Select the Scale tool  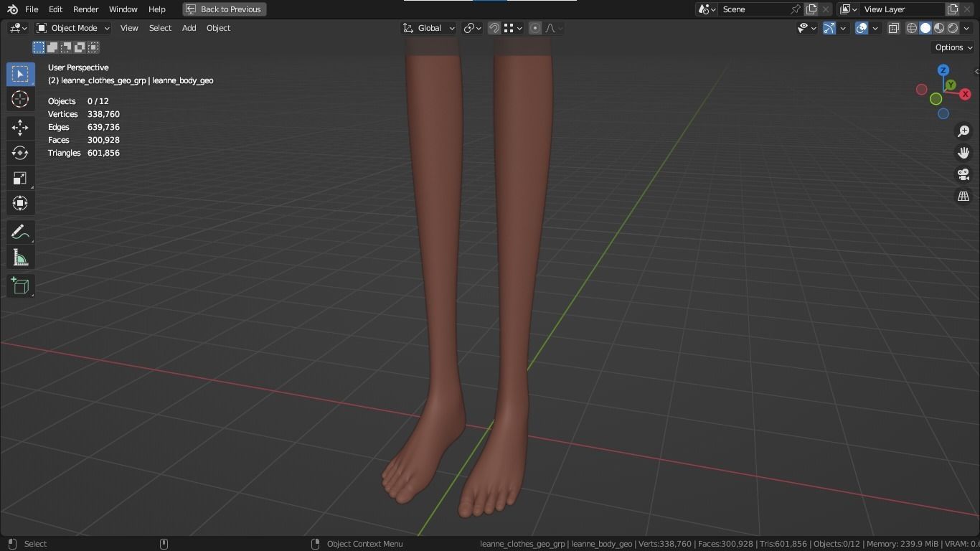pos(20,178)
